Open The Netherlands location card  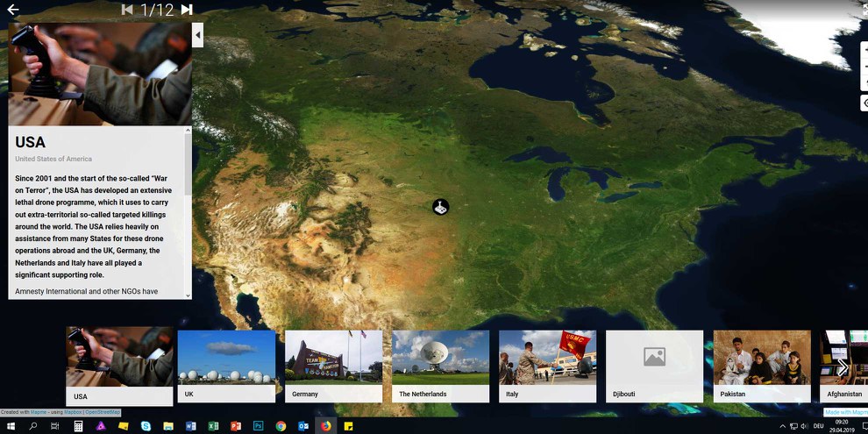[x=441, y=366]
